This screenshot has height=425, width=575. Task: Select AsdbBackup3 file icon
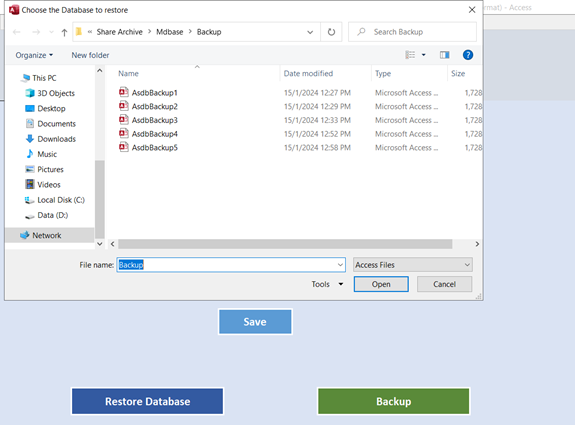click(124, 120)
